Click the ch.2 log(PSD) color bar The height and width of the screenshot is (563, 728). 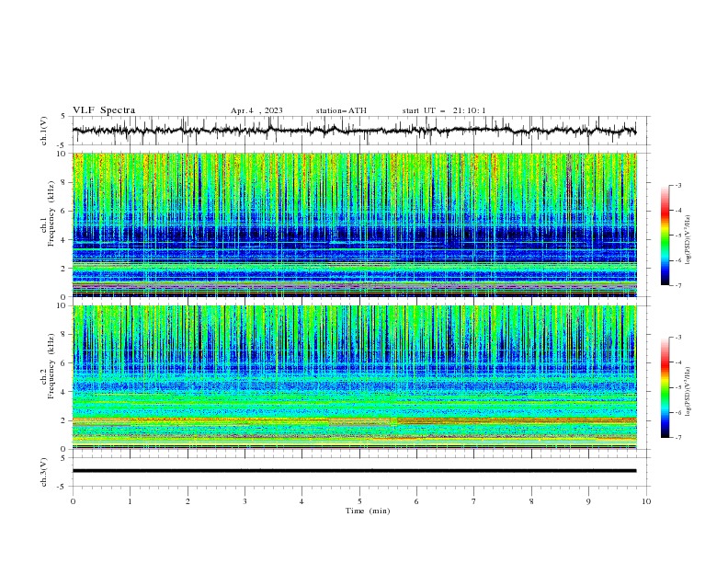665,387
